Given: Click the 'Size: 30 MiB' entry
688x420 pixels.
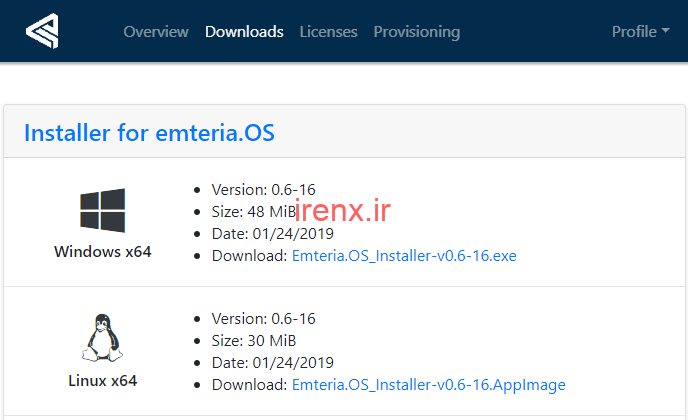Looking at the screenshot, I should point(253,341).
